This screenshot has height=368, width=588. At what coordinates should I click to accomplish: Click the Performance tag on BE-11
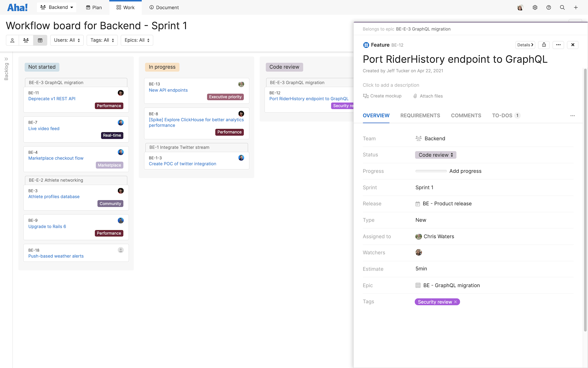tap(109, 106)
